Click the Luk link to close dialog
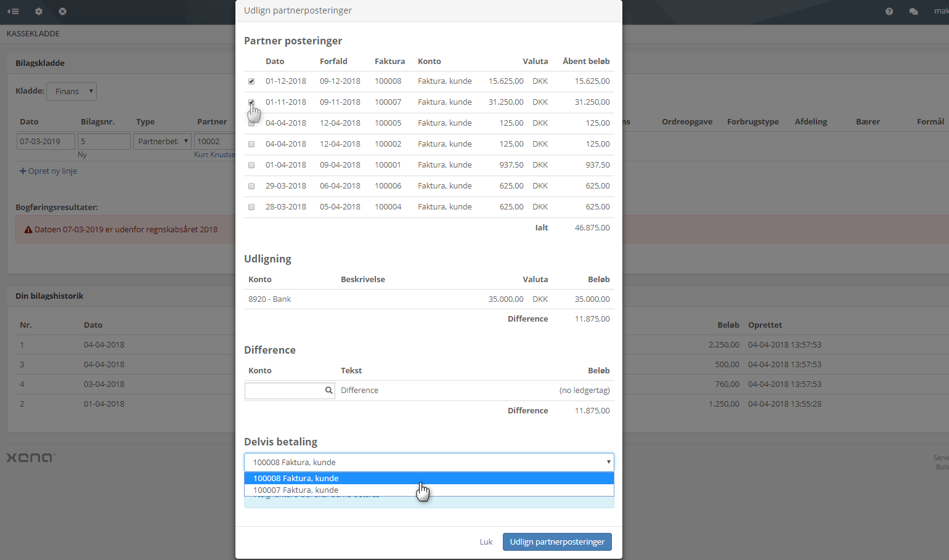Image resolution: width=949 pixels, height=560 pixels. point(486,542)
